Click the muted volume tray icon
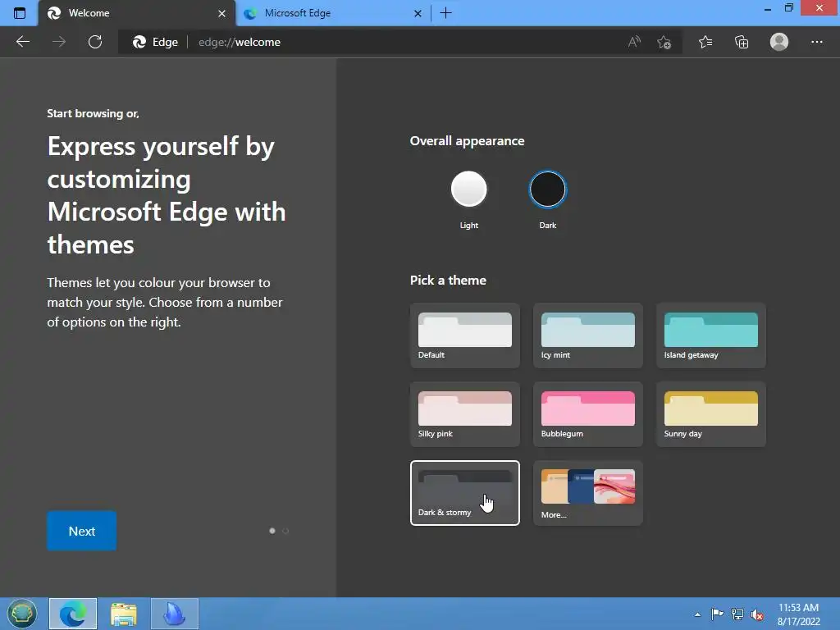Viewport: 840px width, 630px height. (x=757, y=615)
